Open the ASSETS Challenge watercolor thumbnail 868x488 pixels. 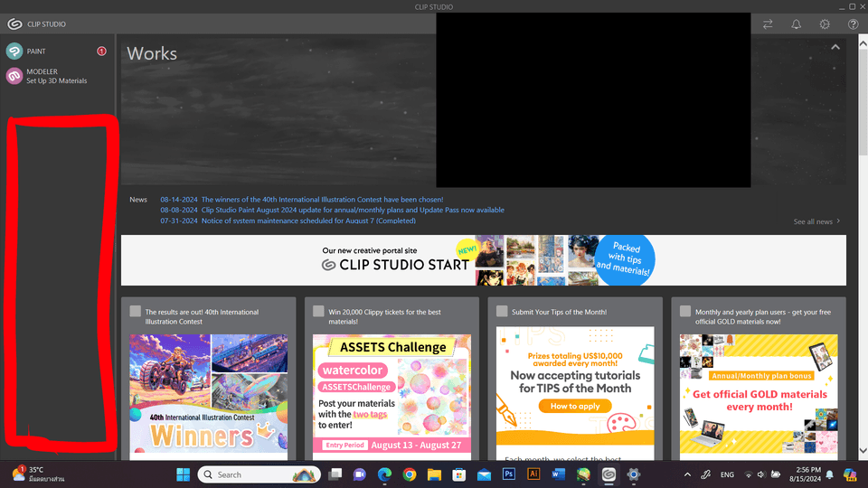(392, 393)
